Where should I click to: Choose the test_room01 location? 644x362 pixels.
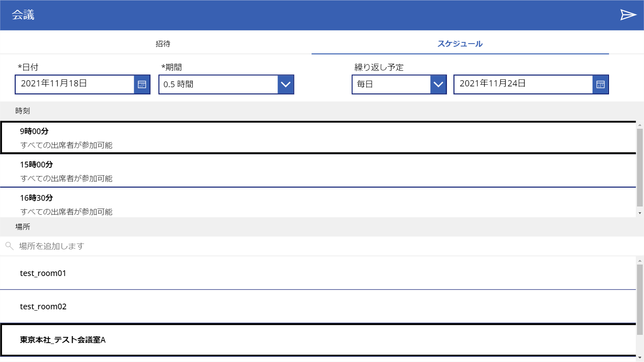click(x=318, y=273)
